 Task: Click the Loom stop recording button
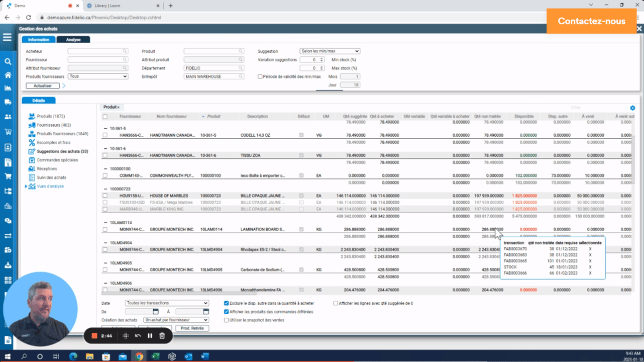(x=94, y=335)
